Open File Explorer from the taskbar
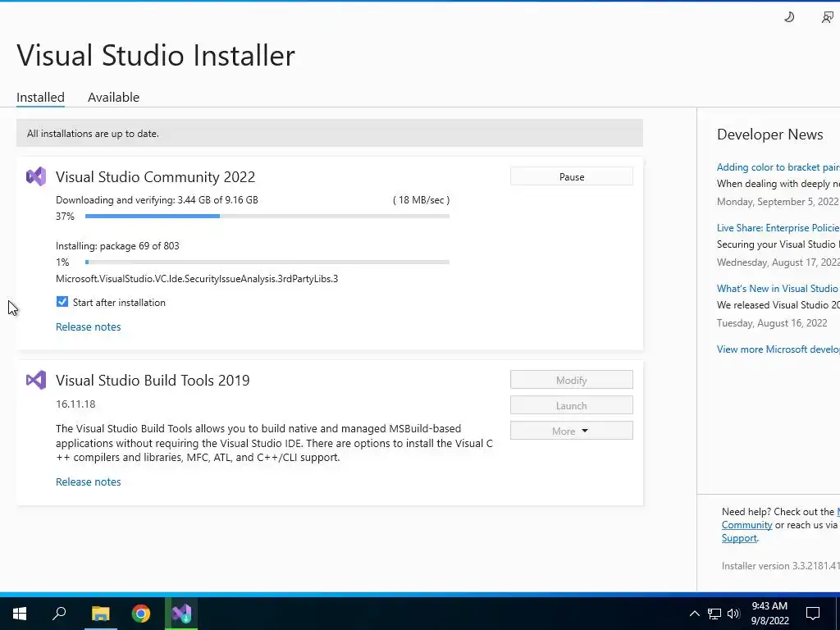 tap(100, 614)
